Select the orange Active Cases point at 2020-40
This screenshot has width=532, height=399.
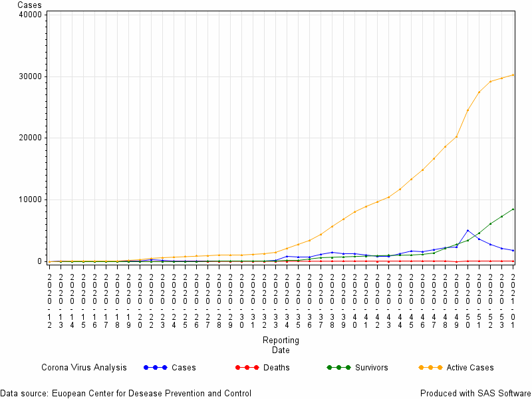(x=354, y=211)
